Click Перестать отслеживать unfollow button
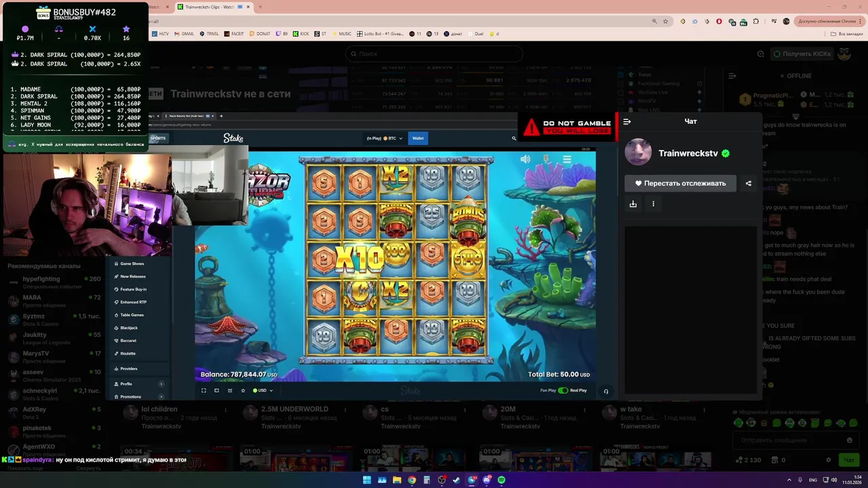Viewport: 868px width, 488px height. coord(680,183)
